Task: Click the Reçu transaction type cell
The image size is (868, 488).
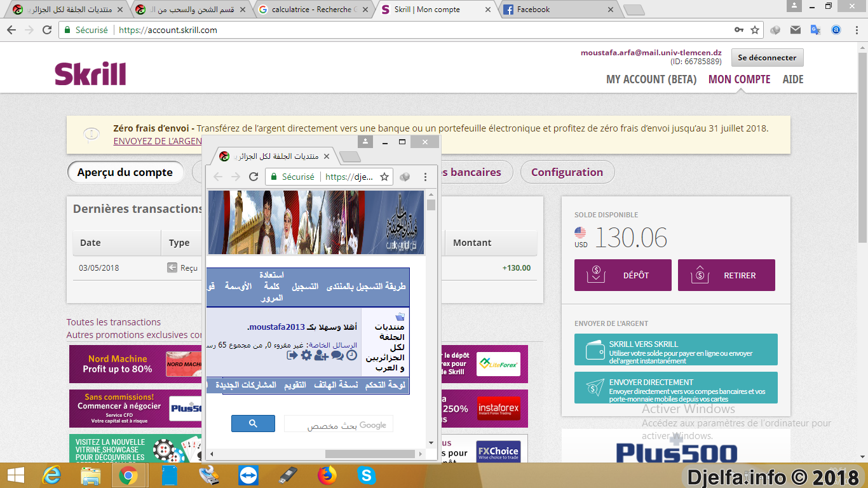Action: (x=182, y=268)
